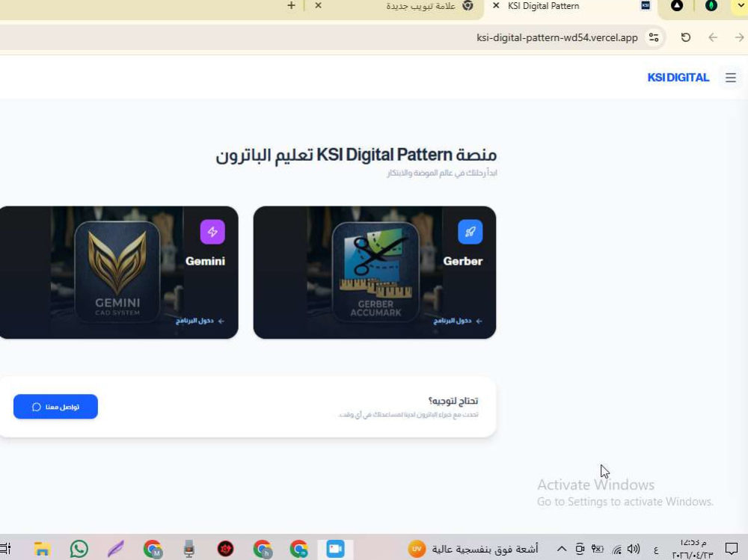Click the Gemini card title
The image size is (748, 560).
pyautogui.click(x=205, y=261)
